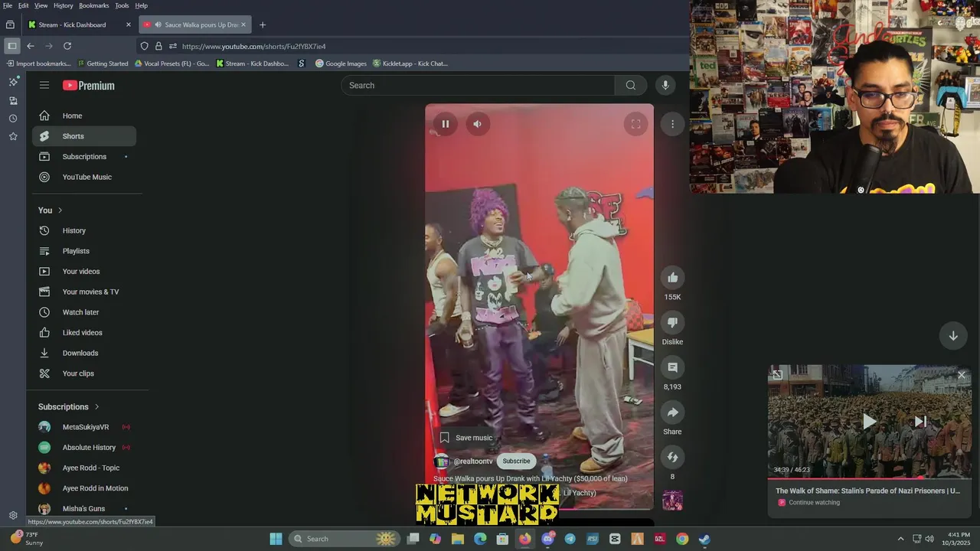Reload the current page

pyautogui.click(x=67, y=46)
